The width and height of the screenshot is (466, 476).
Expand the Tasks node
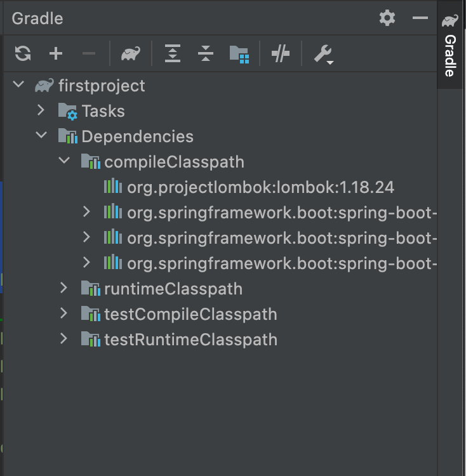click(41, 110)
